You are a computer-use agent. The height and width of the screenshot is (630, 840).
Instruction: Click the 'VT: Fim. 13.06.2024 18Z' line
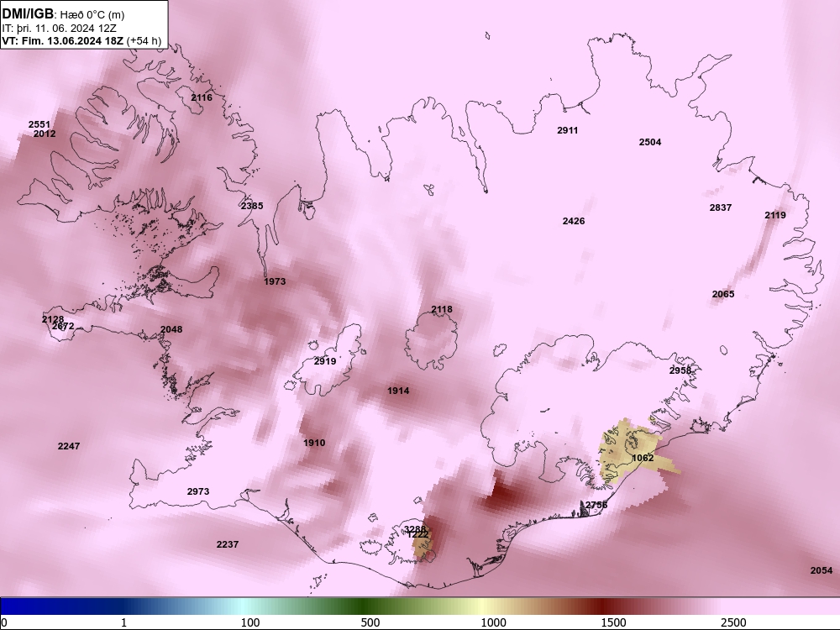pos(63,40)
